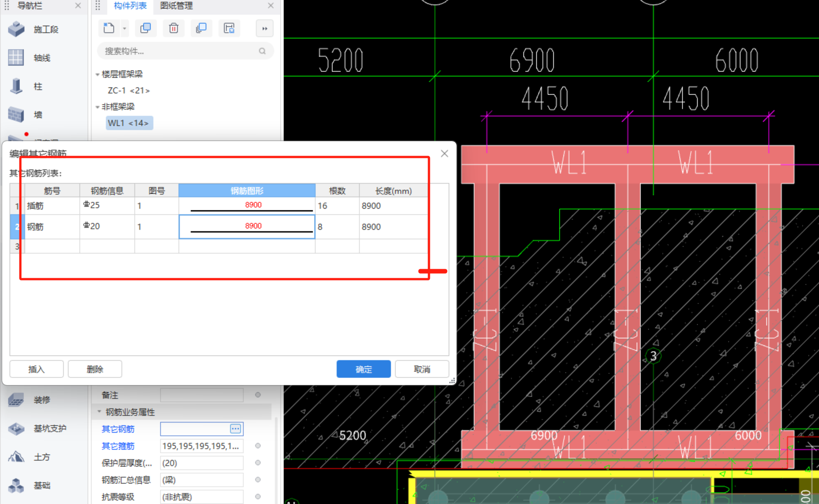Collapse the 楼层框架梁 tree group
This screenshot has width=819, height=504.
click(x=97, y=74)
